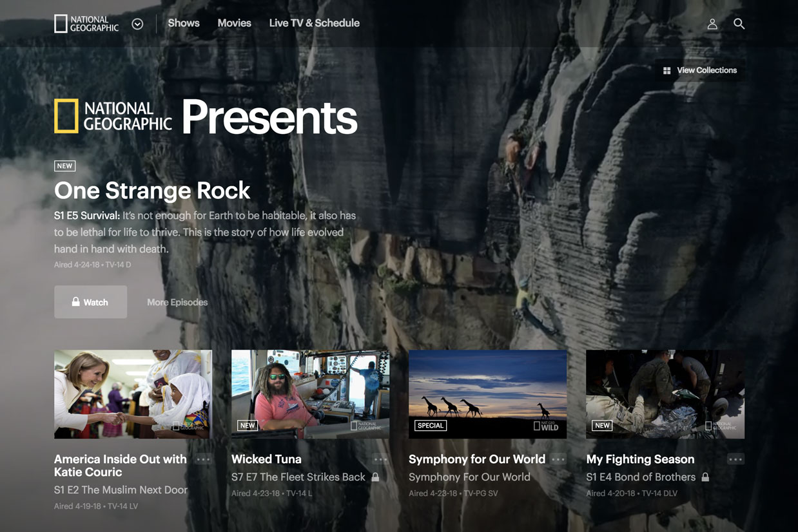
Task: Click lock icon next to Fleet Strikes Back
Action: 375,477
